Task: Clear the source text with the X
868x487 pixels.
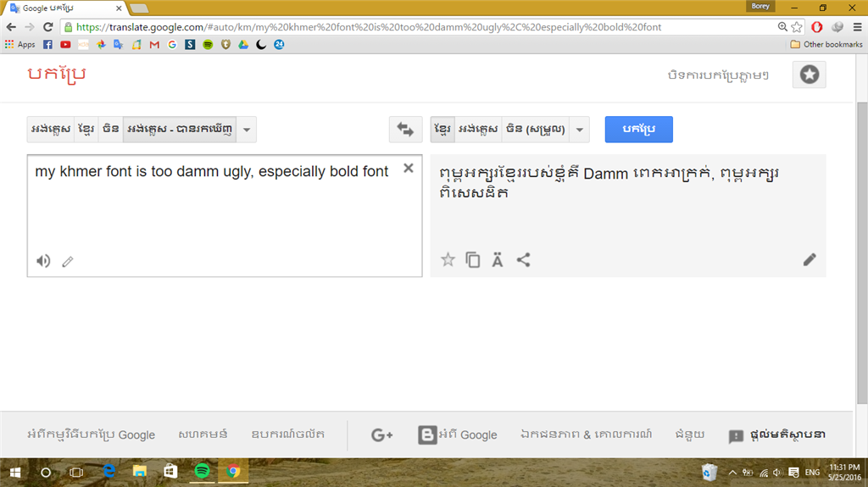Action: [409, 169]
